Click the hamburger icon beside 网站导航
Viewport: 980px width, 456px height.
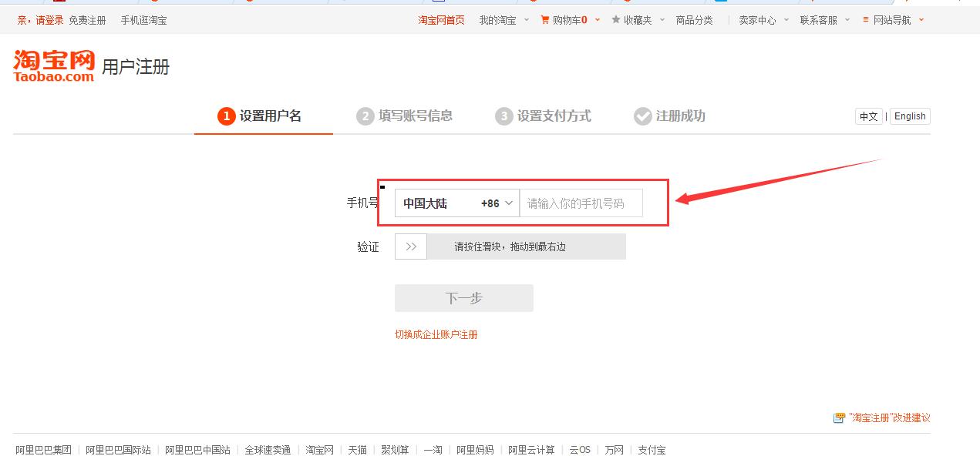point(864,20)
